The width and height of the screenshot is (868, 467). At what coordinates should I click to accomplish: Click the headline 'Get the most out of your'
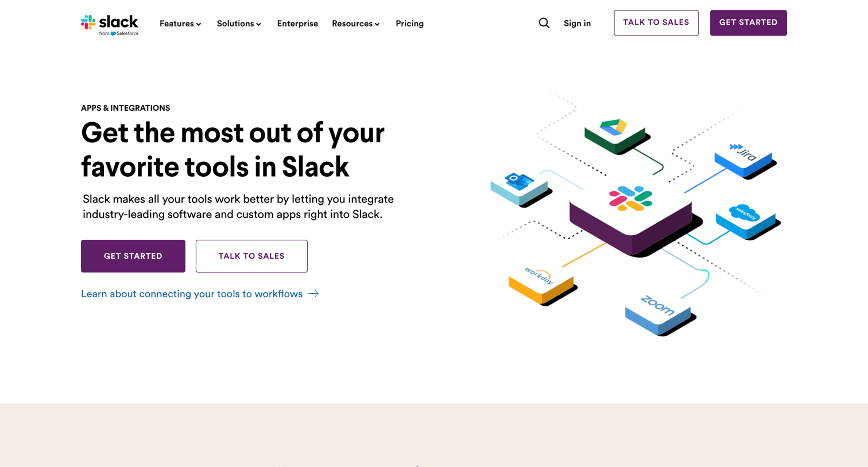click(x=232, y=133)
